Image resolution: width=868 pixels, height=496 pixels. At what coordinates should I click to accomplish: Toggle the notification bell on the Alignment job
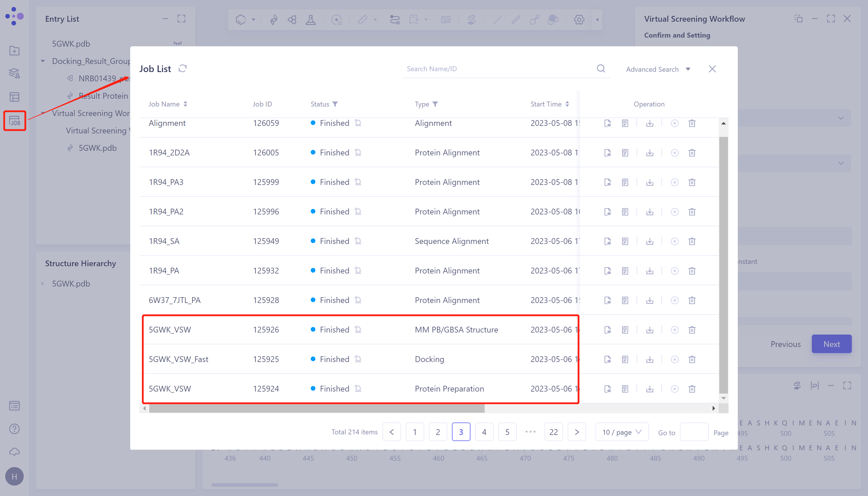(x=358, y=123)
